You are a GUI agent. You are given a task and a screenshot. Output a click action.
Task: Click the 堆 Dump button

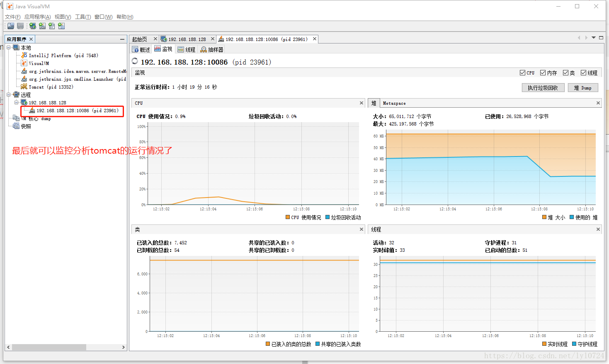point(582,88)
